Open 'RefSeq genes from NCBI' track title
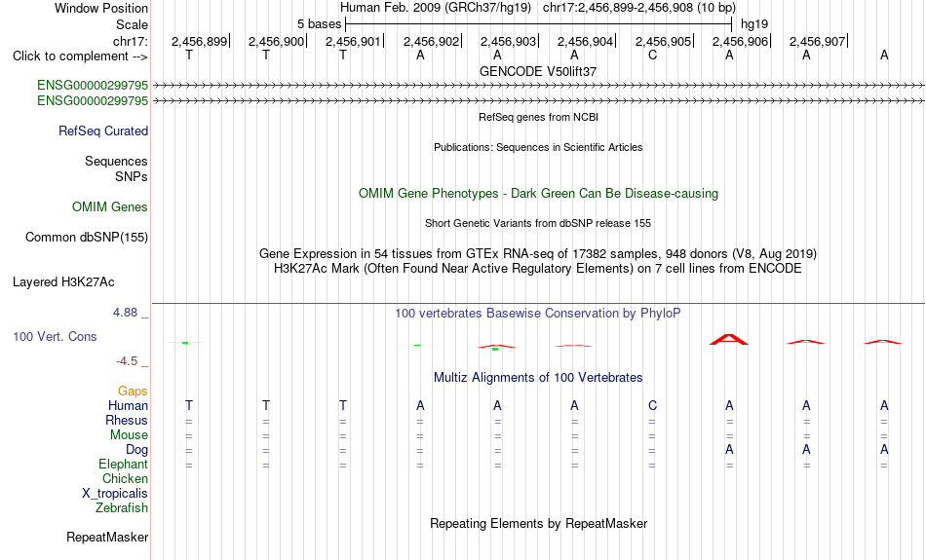The image size is (926, 560). click(x=539, y=117)
